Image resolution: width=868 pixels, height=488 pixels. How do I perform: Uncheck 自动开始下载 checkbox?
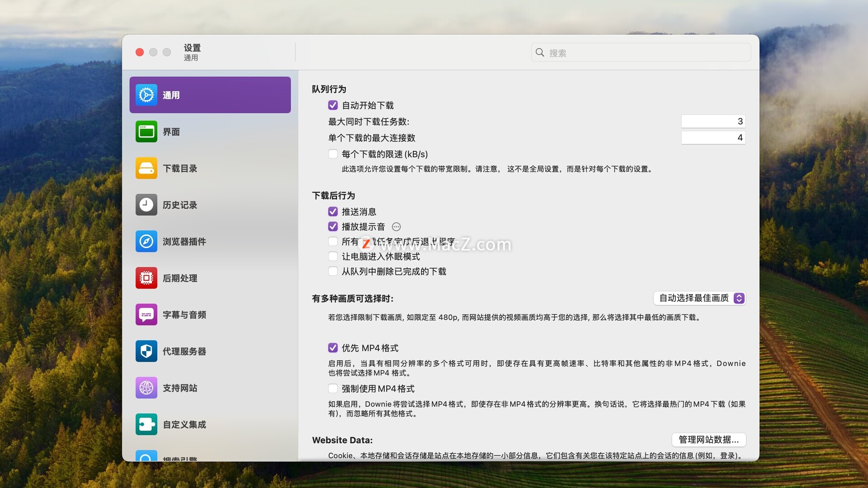pyautogui.click(x=333, y=105)
